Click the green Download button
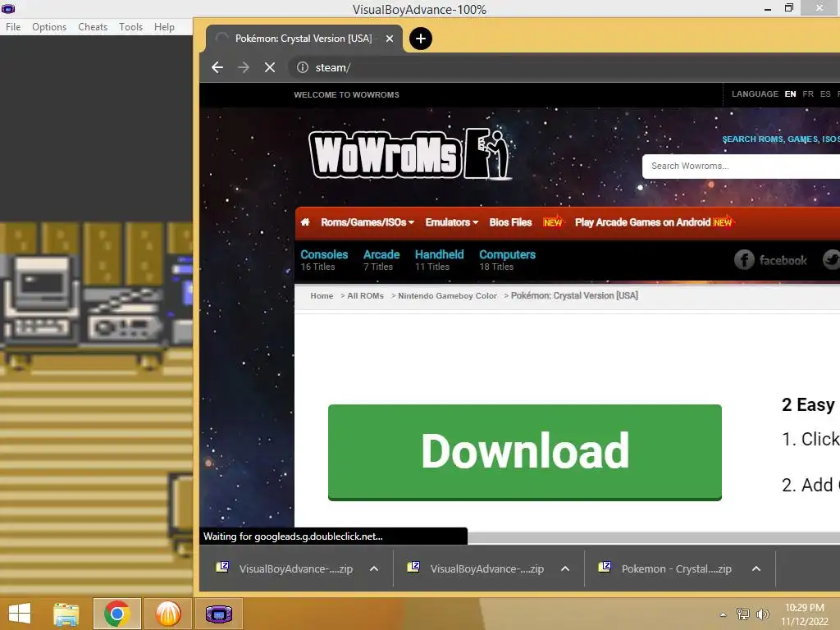Image resolution: width=840 pixels, height=630 pixels. click(x=524, y=452)
